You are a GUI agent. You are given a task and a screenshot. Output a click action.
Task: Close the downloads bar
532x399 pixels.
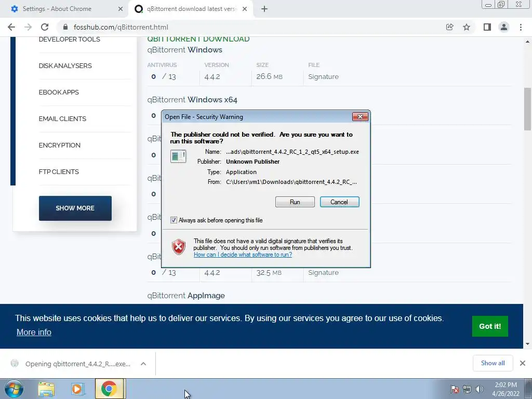[x=523, y=363]
